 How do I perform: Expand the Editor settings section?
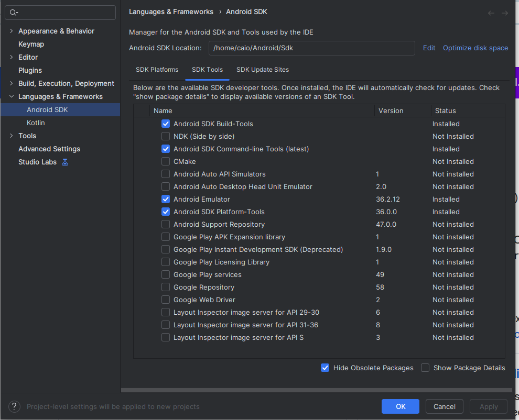tap(12, 57)
